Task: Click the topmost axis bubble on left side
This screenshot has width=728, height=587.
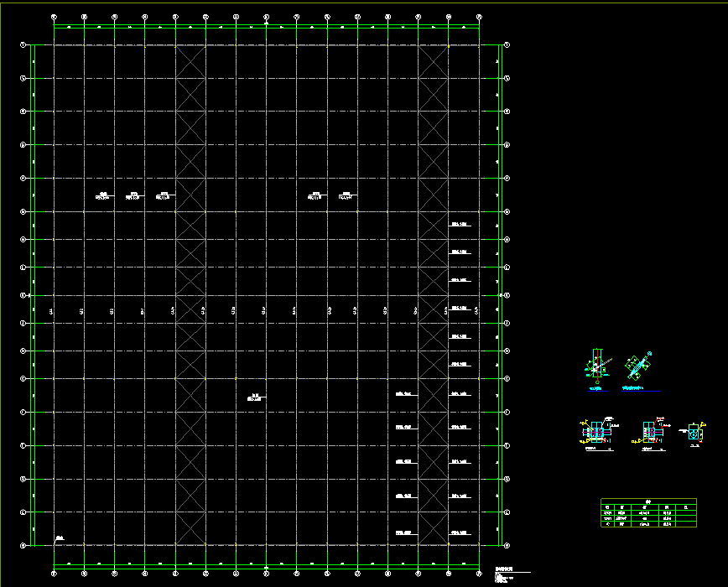Action: click(x=23, y=44)
